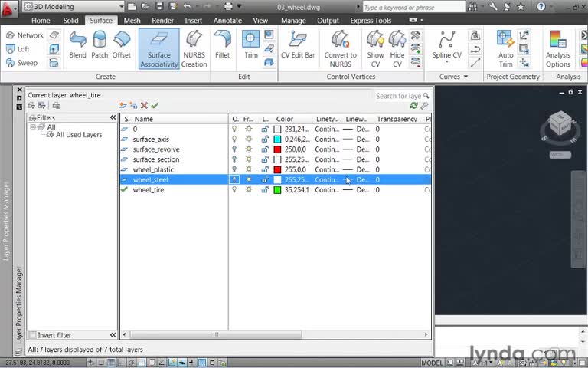
Task: Select the Network surface tool
Action: (25, 35)
